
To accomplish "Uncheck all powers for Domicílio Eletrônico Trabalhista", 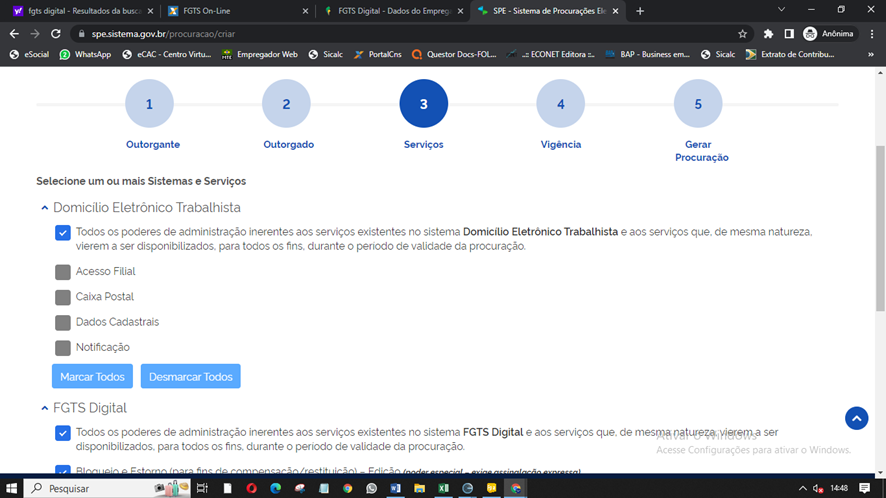I will point(63,232).
